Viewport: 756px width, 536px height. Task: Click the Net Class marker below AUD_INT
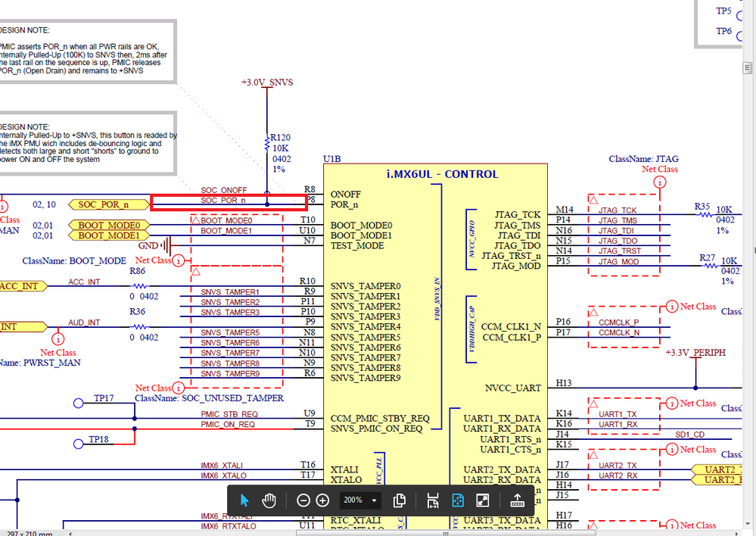click(58, 338)
